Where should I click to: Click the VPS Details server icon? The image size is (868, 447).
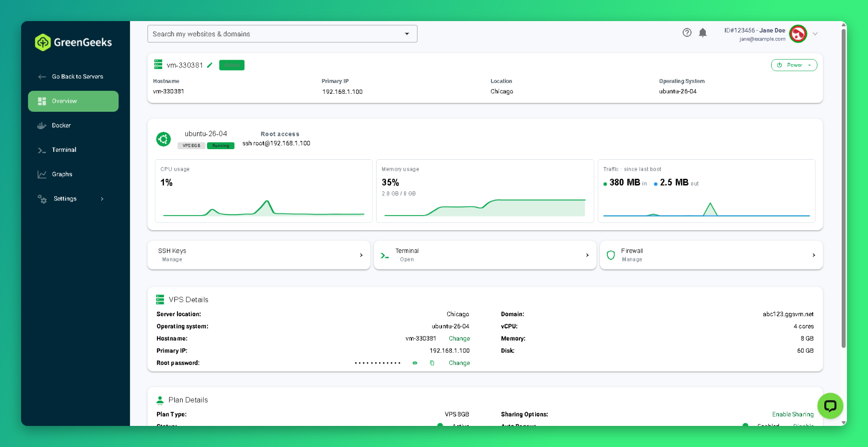160,299
